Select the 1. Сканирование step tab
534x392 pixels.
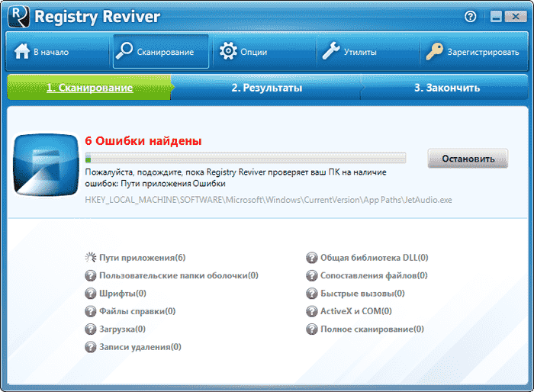[x=89, y=88]
